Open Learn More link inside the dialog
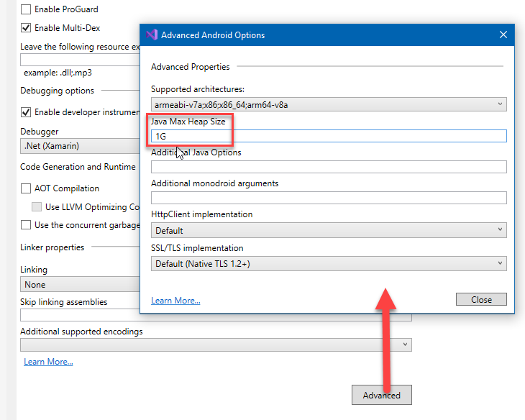 click(x=175, y=301)
